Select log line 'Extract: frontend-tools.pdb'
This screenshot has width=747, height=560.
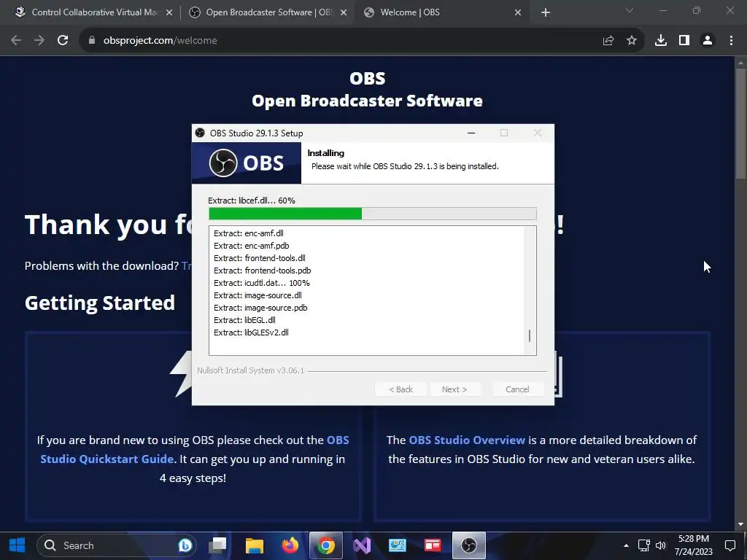click(262, 271)
